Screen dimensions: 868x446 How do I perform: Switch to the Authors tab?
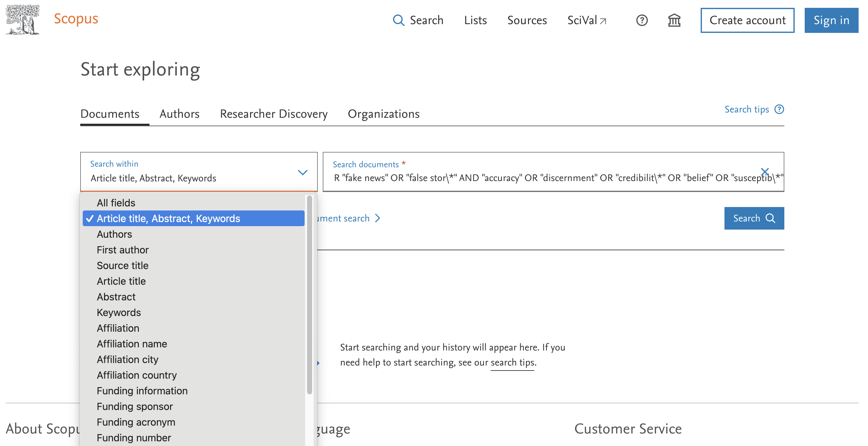(x=179, y=114)
